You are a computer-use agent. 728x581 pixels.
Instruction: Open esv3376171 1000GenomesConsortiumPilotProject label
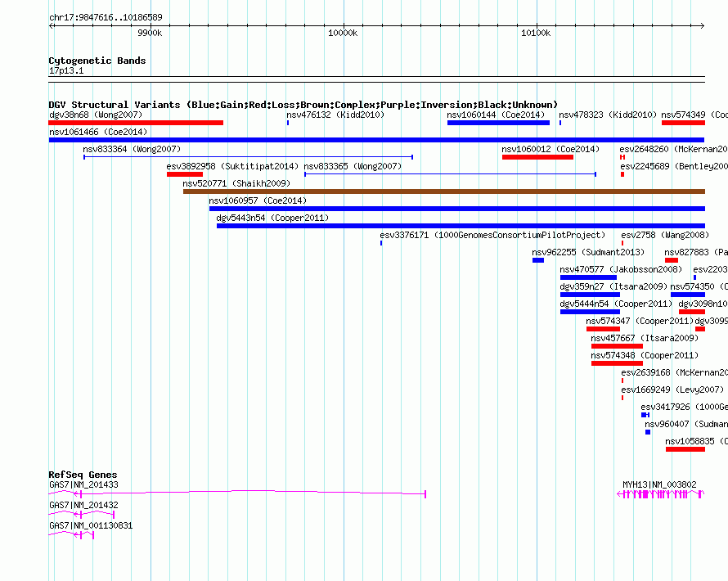tap(493, 235)
